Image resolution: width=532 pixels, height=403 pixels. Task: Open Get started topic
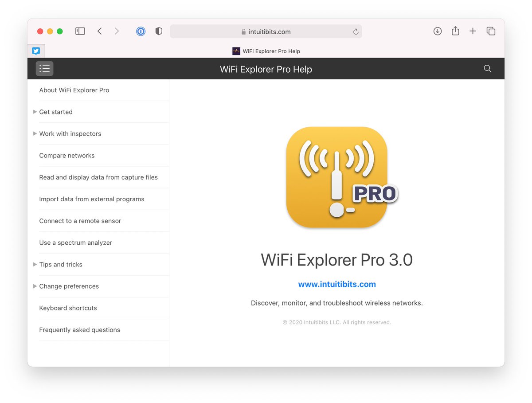[x=56, y=112]
